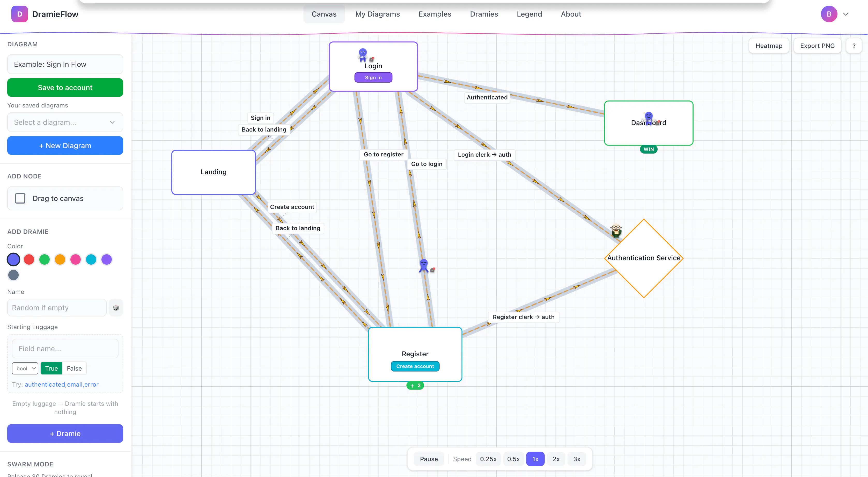Open My Diagrams tab
This screenshot has width=868, height=477.
[x=377, y=14]
